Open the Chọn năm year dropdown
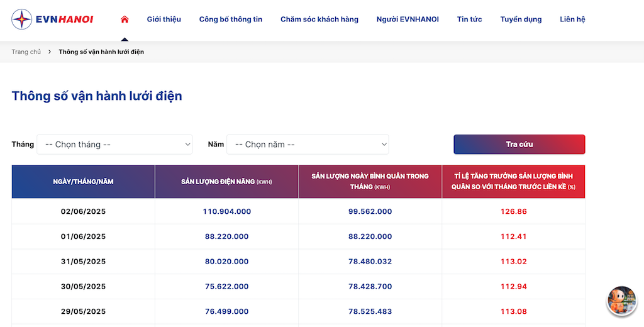 click(308, 145)
